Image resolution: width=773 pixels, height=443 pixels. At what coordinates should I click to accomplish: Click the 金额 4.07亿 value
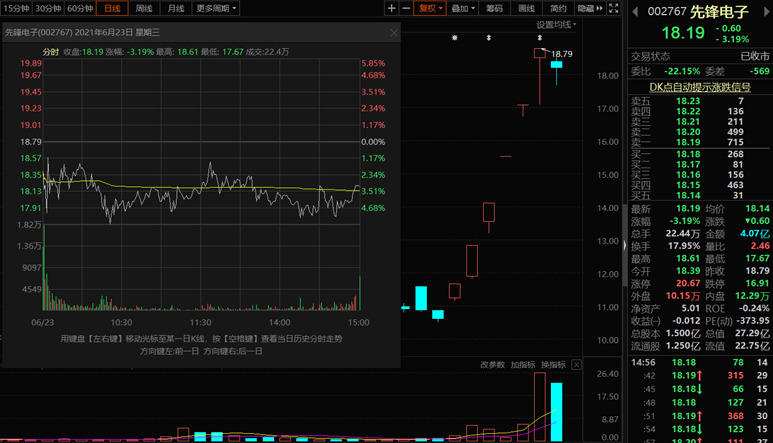755,234
